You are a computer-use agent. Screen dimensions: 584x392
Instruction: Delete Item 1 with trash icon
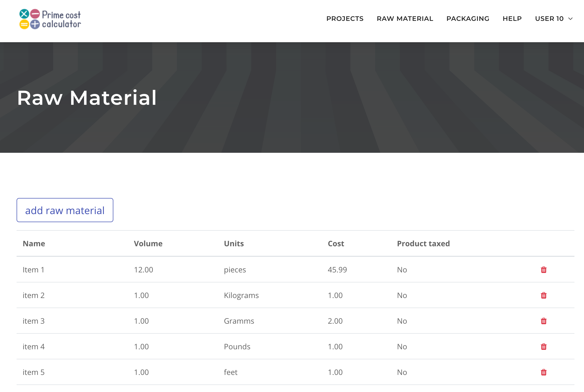tap(544, 270)
